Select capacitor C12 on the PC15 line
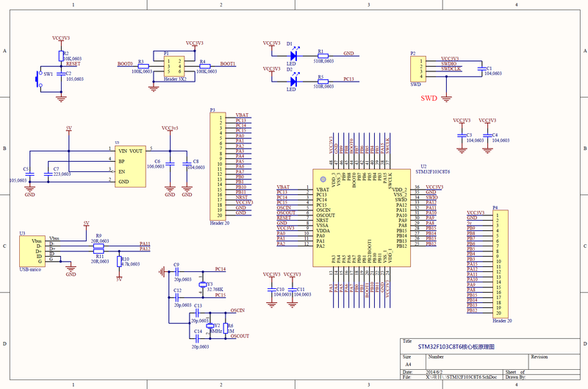588x389 pixels. [x=176, y=297]
